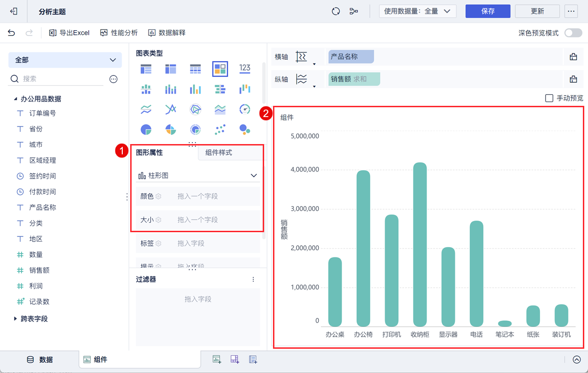Image resolution: width=588 pixels, height=373 pixels.
Task: Click the 保存 button
Action: pyautogui.click(x=488, y=11)
